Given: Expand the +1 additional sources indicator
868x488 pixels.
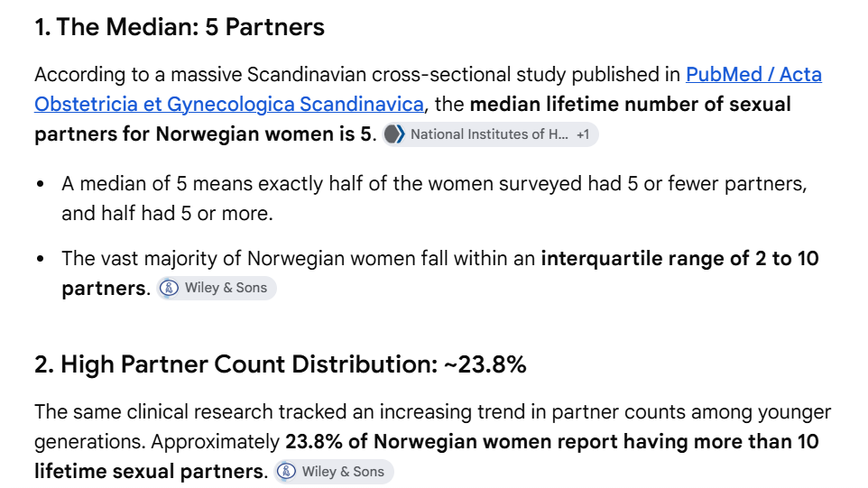Looking at the screenshot, I should pyautogui.click(x=583, y=134).
